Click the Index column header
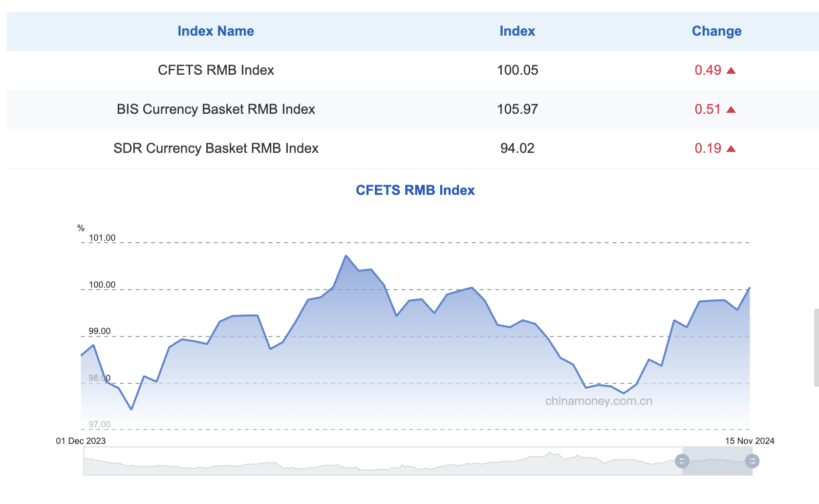Viewport: 819px width, 504px height. click(x=517, y=31)
